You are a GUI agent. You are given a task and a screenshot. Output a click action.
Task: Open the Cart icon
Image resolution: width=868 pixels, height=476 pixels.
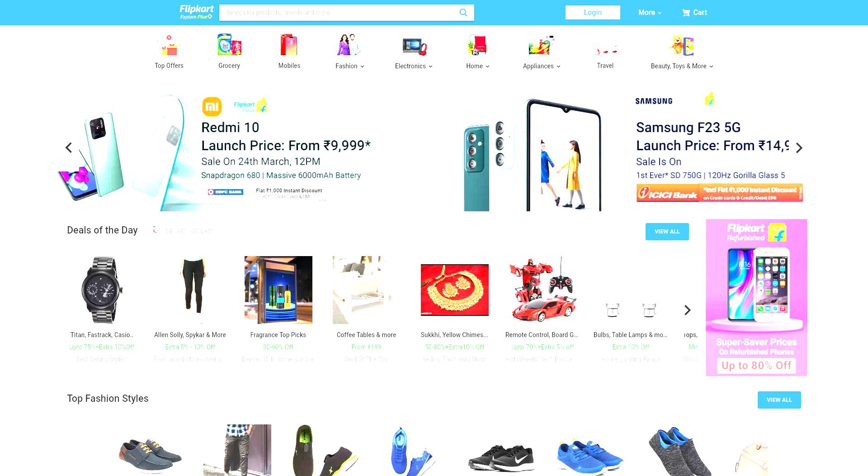pos(686,13)
